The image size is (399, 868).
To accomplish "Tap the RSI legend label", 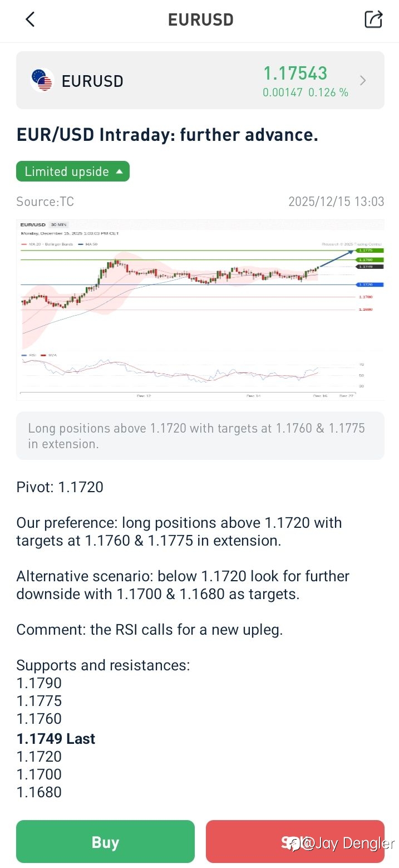I will click(x=28, y=355).
